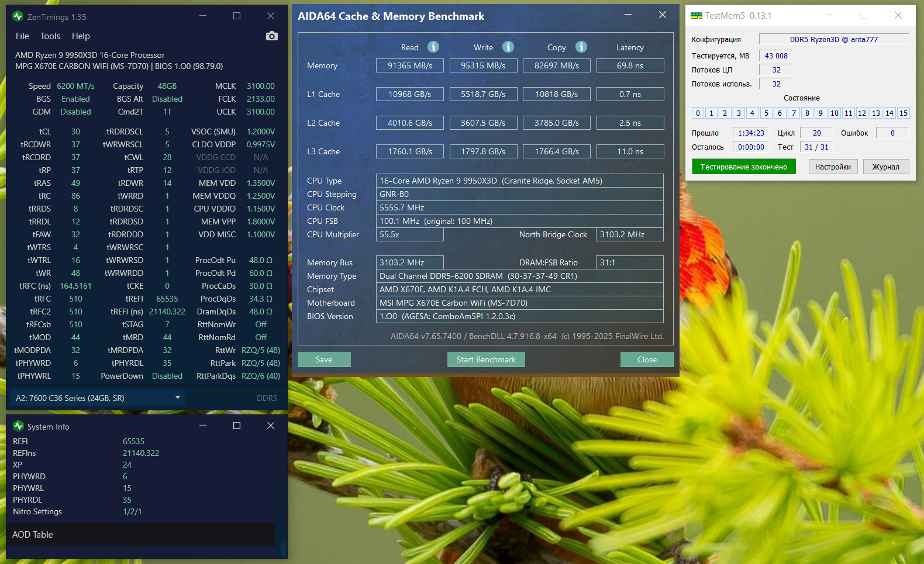Click the Memory Copy 82697 MB/s field
This screenshot has height=564, width=924.
(557, 65)
